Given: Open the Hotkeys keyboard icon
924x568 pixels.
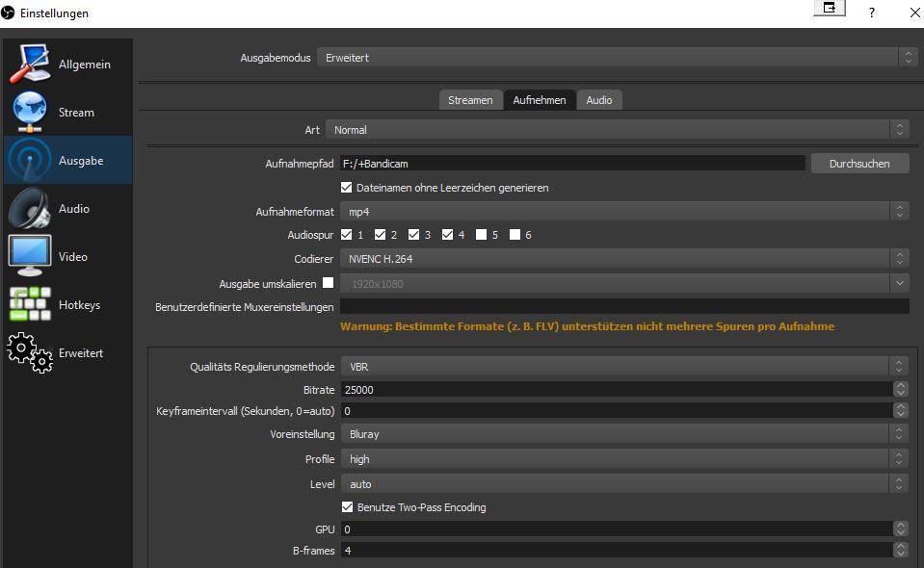Looking at the screenshot, I should [30, 304].
